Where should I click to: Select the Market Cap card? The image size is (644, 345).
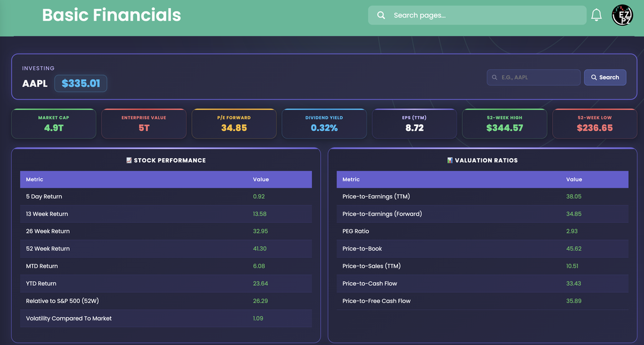[x=54, y=124]
